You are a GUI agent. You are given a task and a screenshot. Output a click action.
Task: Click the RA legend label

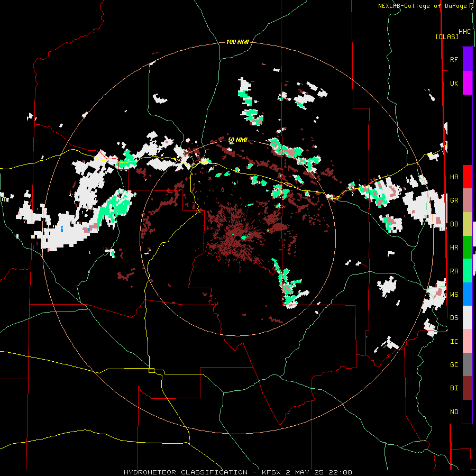[x=454, y=271]
